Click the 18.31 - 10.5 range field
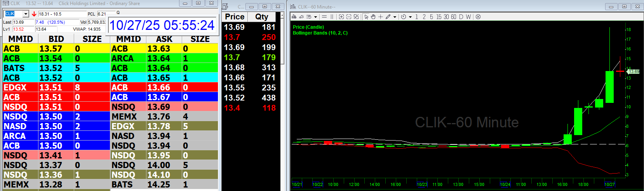This screenshot has height=191, width=644. [61, 14]
